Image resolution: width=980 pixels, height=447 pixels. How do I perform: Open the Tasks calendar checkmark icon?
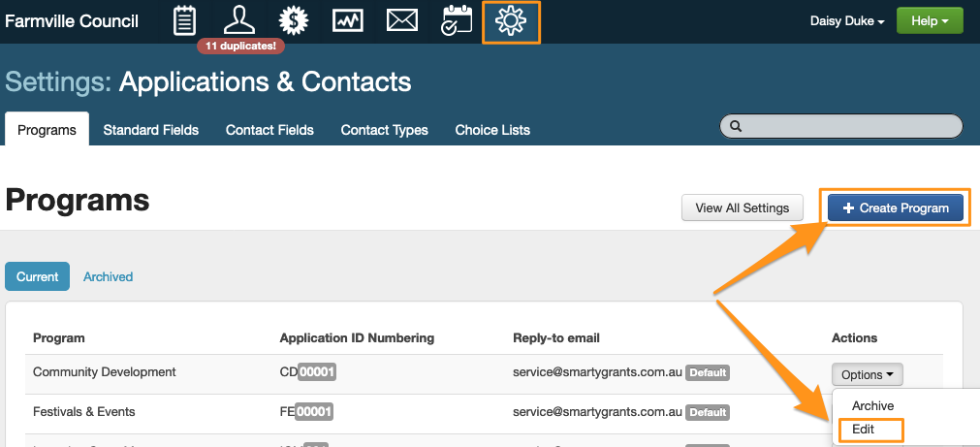456,20
